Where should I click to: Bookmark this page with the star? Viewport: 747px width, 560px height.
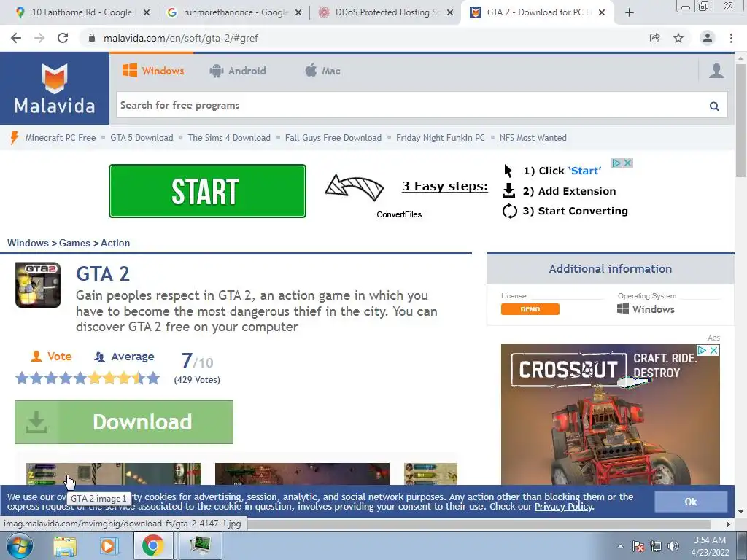[x=678, y=38]
